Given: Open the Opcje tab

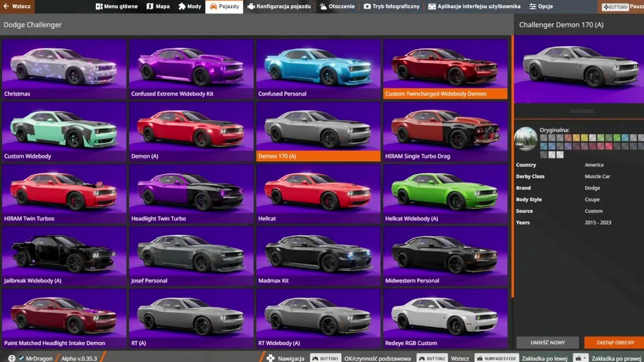Looking at the screenshot, I should pos(541,7).
